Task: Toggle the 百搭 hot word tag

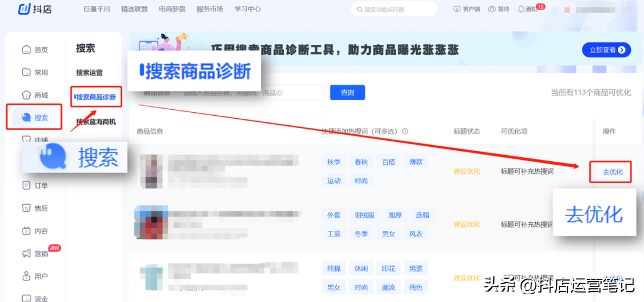Action: (389, 162)
